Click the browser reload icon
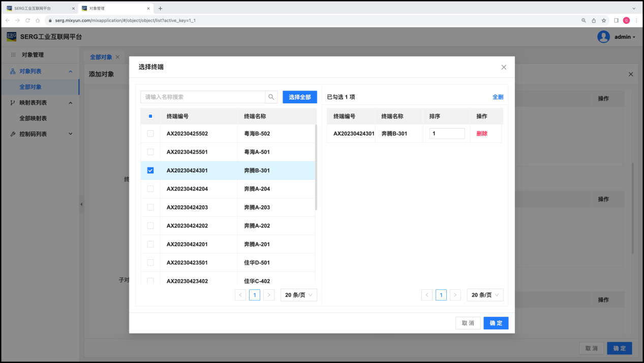This screenshot has height=363, width=644. click(27, 20)
